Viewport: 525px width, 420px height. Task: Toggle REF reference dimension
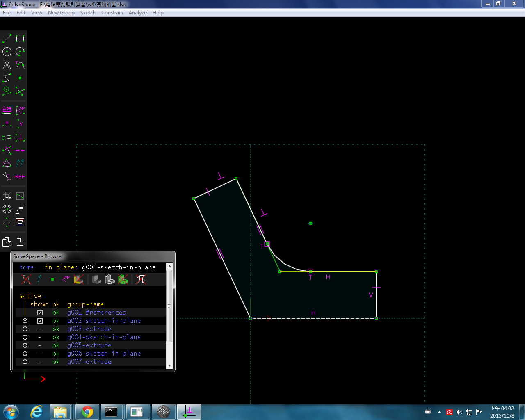(x=20, y=176)
